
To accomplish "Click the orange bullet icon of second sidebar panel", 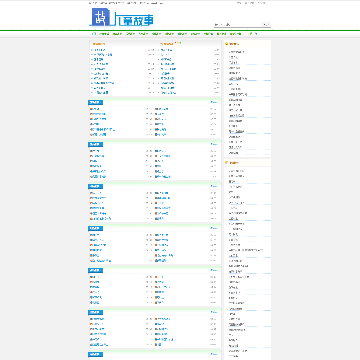I will pyautogui.click(x=227, y=163).
